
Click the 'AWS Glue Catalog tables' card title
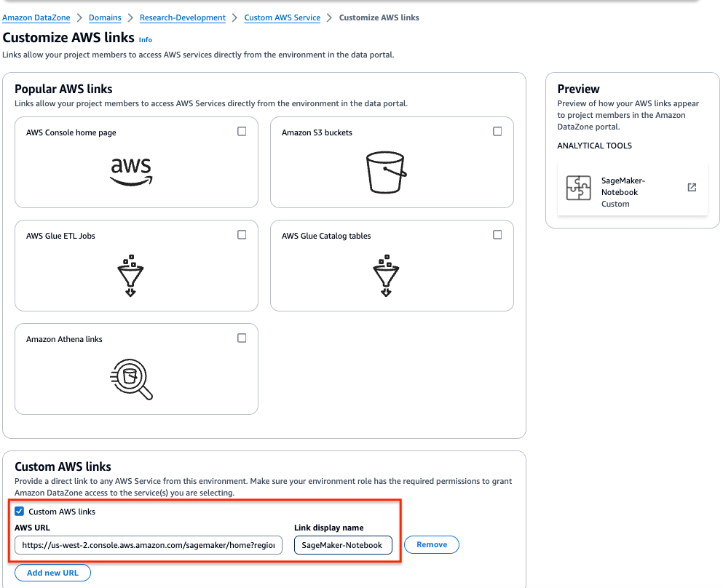[x=326, y=236]
